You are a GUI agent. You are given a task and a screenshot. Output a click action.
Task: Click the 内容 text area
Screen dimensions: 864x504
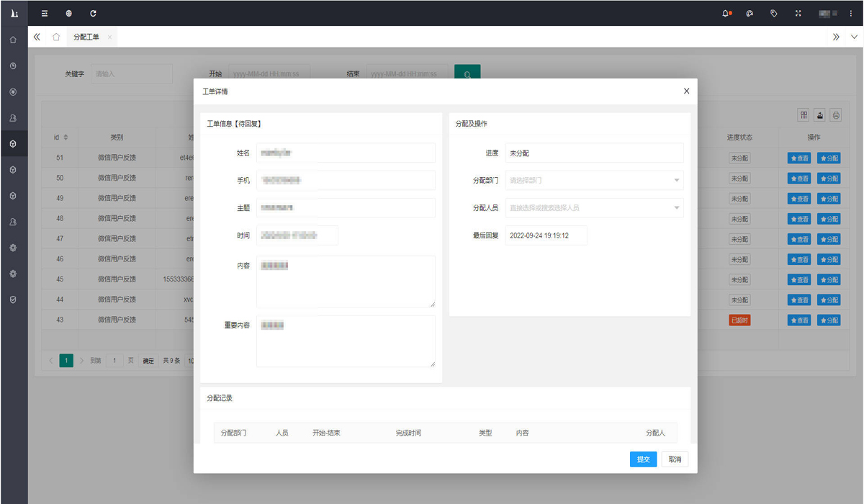[x=346, y=282]
